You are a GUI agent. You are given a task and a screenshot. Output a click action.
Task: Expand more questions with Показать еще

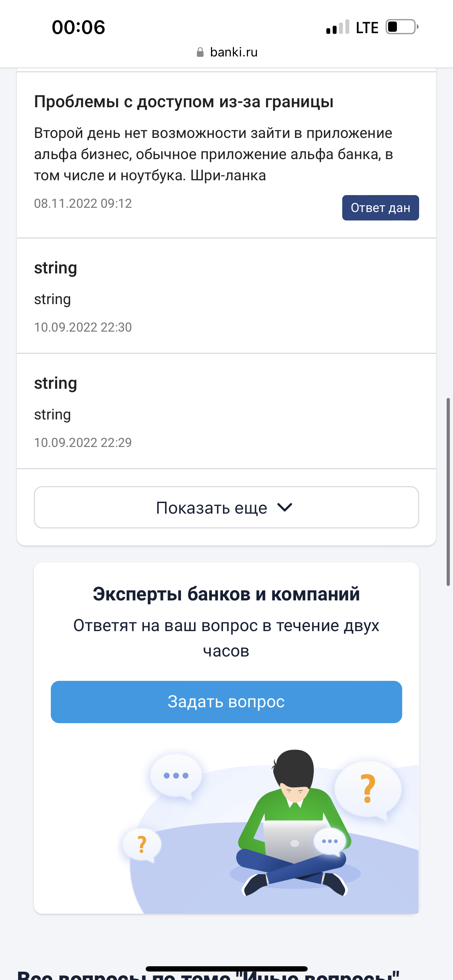(x=226, y=507)
